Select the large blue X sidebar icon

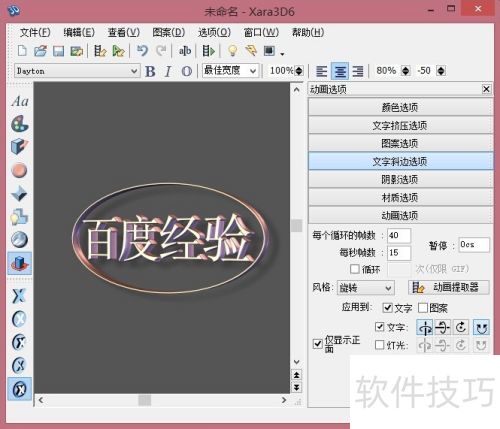click(x=19, y=295)
